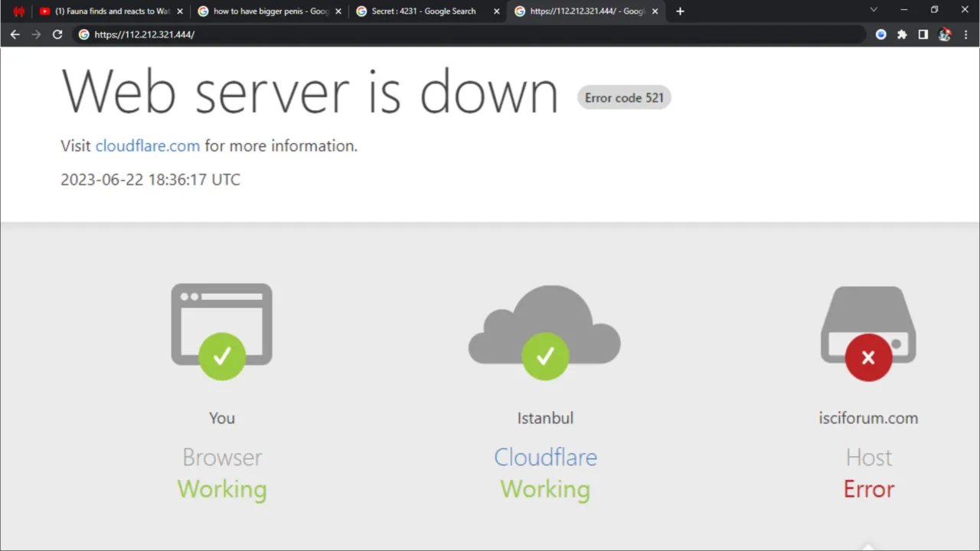This screenshot has height=551, width=980.
Task: Minimize the Chrome window
Action: (x=904, y=10)
